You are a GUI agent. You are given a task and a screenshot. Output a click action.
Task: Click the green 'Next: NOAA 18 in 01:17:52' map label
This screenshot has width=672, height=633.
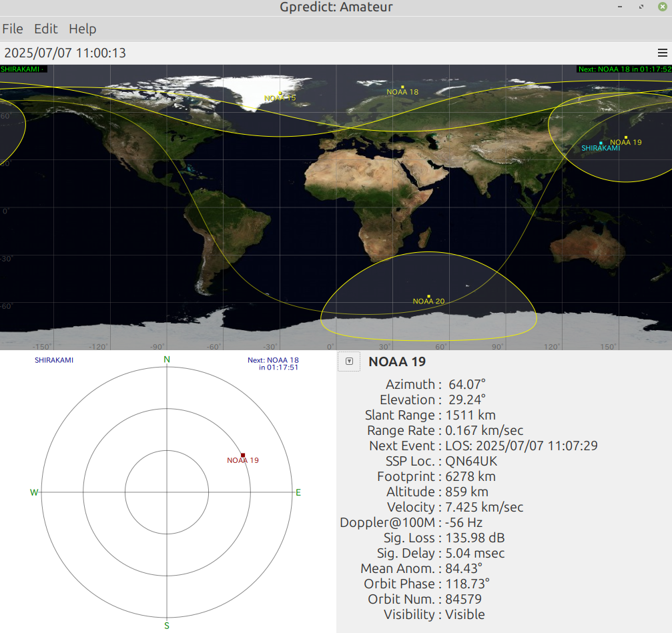click(x=625, y=69)
